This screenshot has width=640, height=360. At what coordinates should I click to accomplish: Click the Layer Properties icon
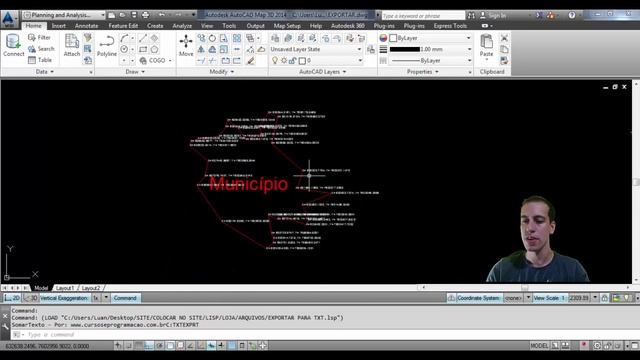pyautogui.click(x=275, y=38)
